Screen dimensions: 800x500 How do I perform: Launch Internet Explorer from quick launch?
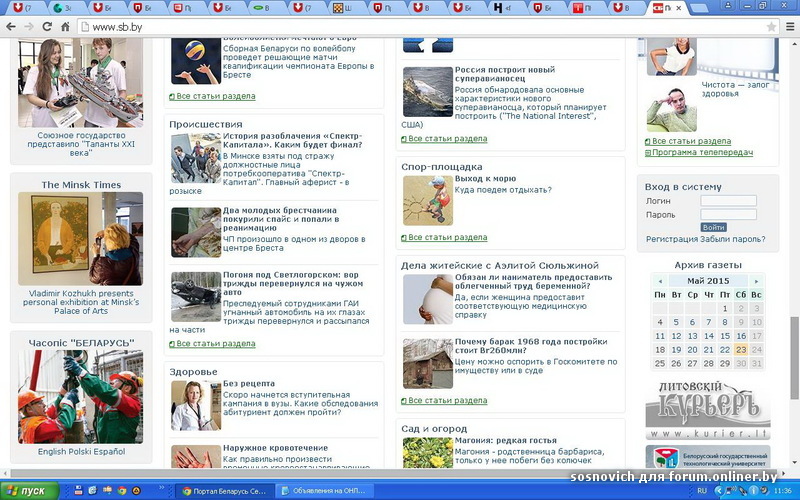tap(92, 491)
